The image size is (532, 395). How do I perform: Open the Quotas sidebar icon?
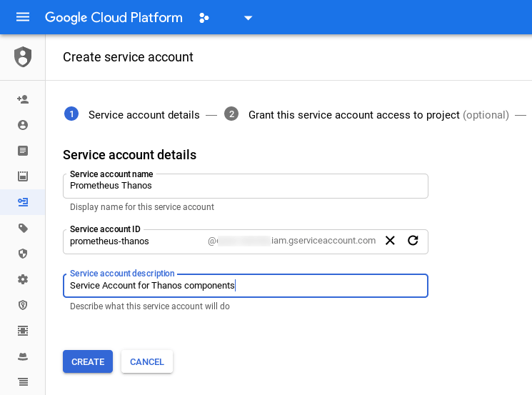coord(23,176)
